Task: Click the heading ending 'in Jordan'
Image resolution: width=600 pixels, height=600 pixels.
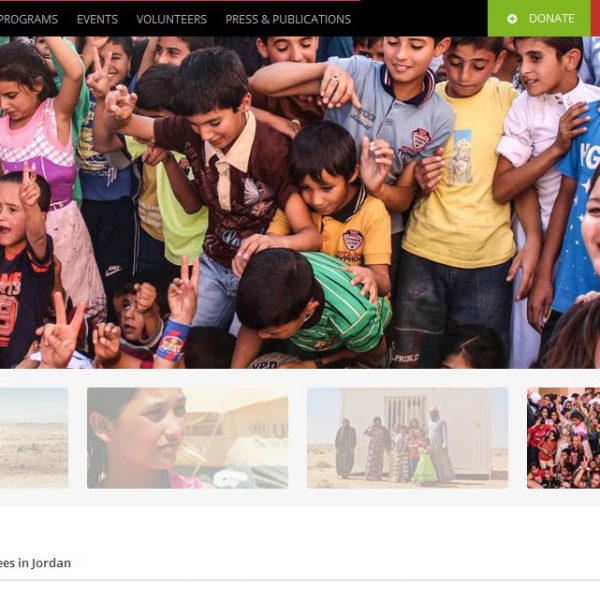Action: [x=35, y=563]
